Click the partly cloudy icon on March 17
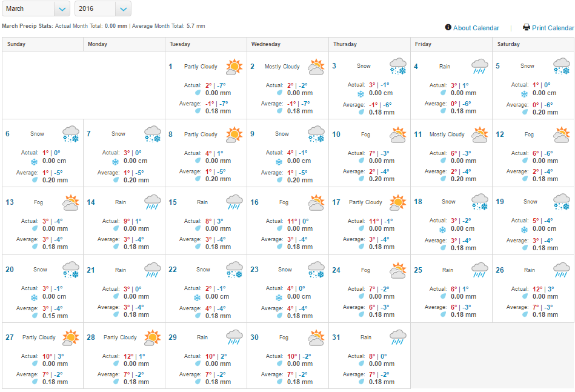575x392 pixels. click(397, 202)
